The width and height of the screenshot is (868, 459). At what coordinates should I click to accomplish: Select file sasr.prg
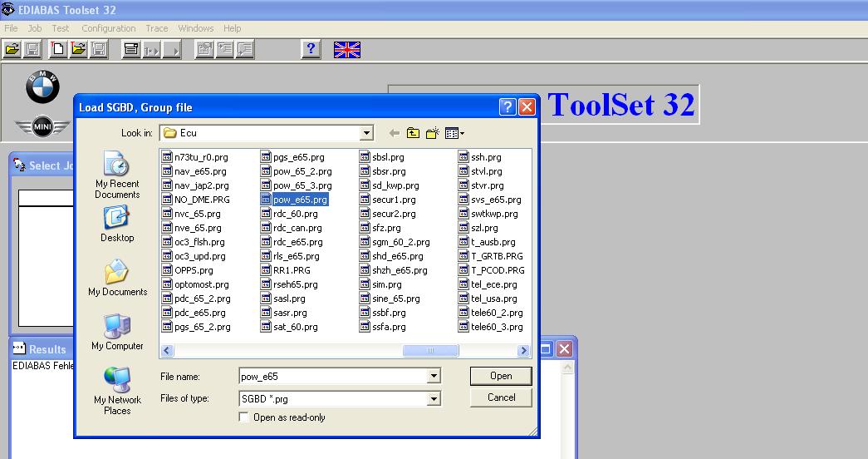pos(283,313)
